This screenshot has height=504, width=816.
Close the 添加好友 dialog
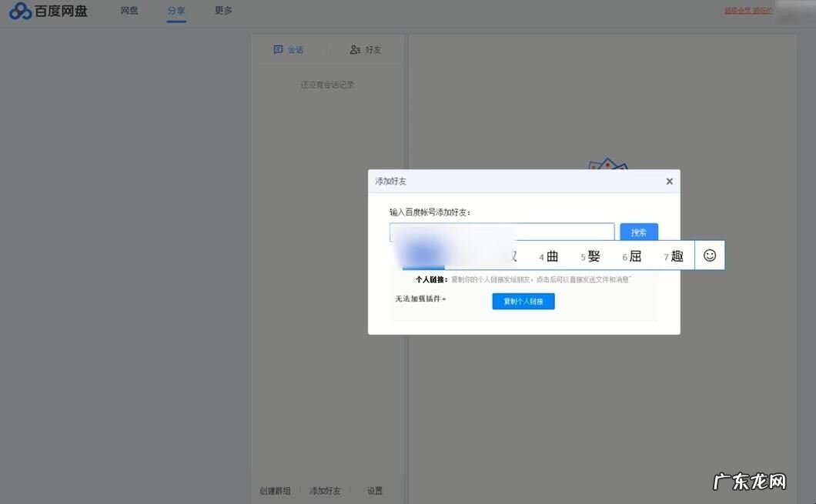[669, 181]
